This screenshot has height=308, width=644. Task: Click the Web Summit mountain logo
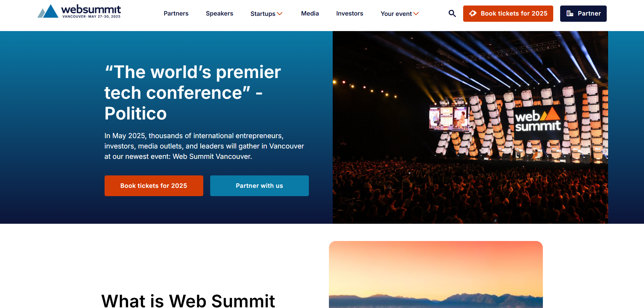tap(48, 11)
